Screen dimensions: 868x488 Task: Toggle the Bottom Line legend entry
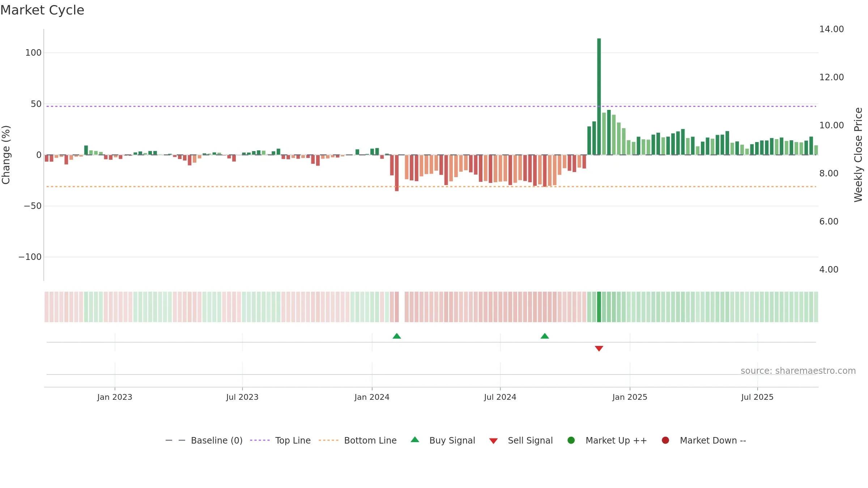pos(370,440)
